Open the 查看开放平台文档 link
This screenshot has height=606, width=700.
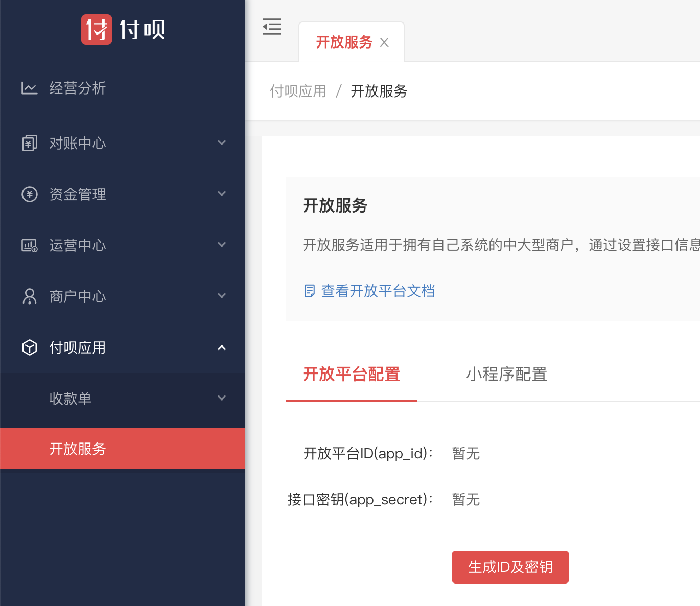click(x=378, y=291)
